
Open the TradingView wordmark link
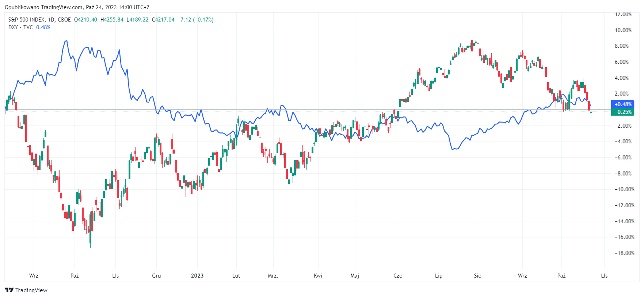31,290
